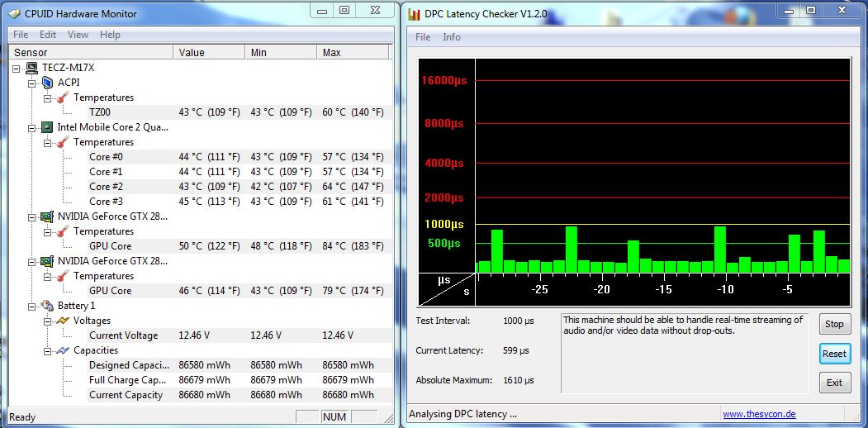The width and height of the screenshot is (868, 428).
Task: Click the Test Interval 1000 µs value
Action: pos(519,321)
